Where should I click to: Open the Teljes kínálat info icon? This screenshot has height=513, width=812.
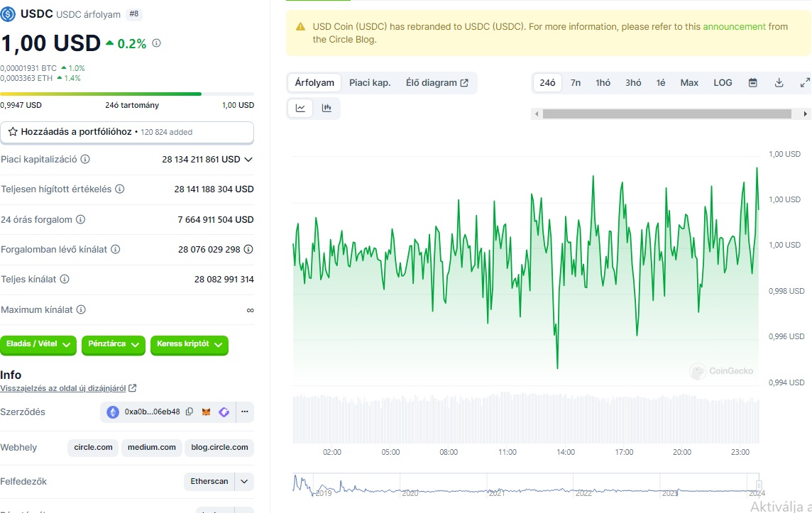[x=64, y=280]
